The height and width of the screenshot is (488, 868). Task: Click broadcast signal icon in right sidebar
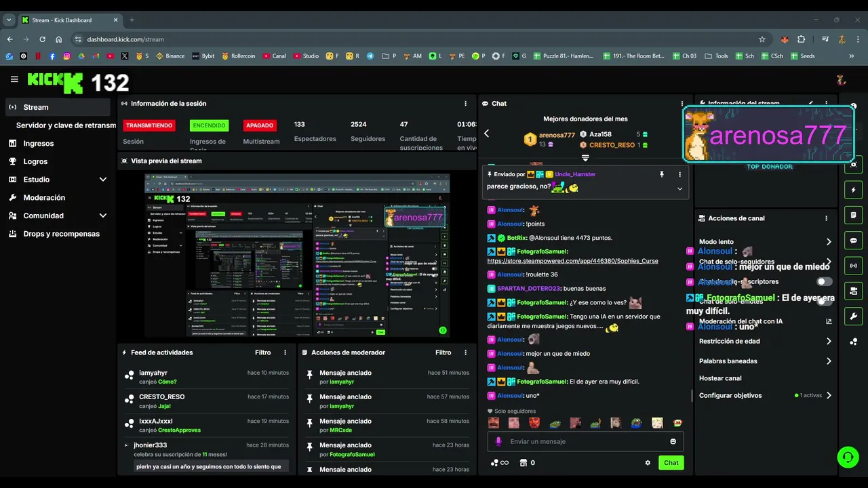point(853,266)
